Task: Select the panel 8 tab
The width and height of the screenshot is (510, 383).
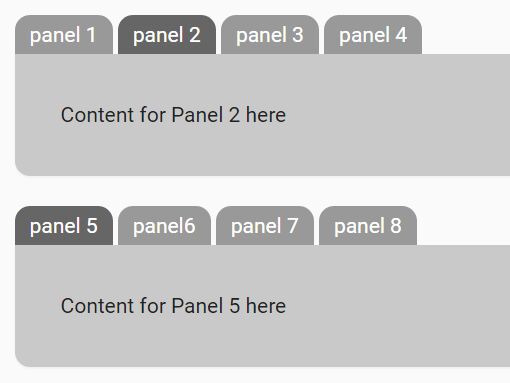Action: coord(368,226)
